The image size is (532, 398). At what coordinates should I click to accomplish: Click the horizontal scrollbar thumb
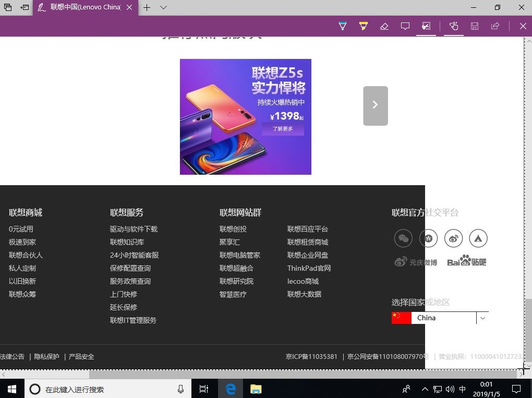click(x=304, y=374)
